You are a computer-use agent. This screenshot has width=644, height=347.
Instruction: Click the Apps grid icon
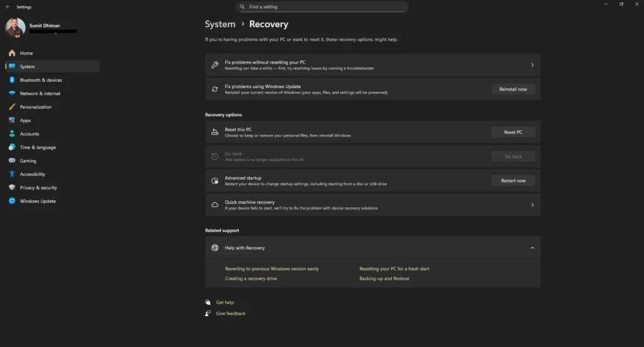pyautogui.click(x=12, y=120)
